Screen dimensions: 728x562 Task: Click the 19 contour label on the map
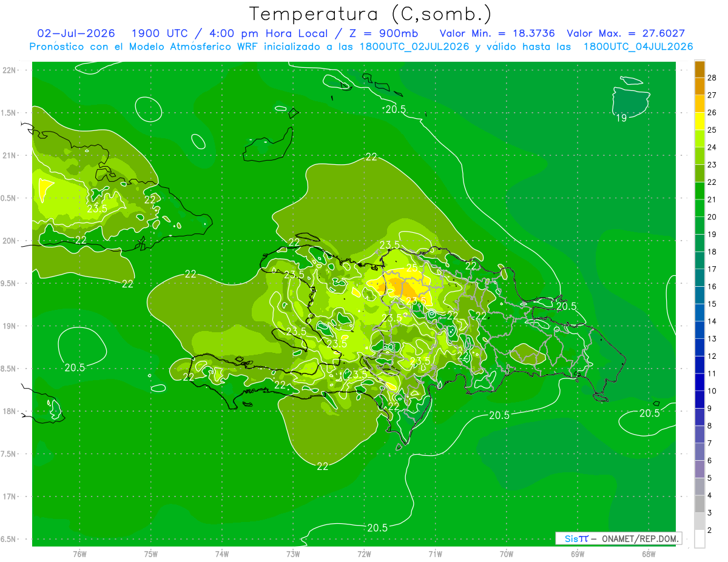pyautogui.click(x=621, y=118)
